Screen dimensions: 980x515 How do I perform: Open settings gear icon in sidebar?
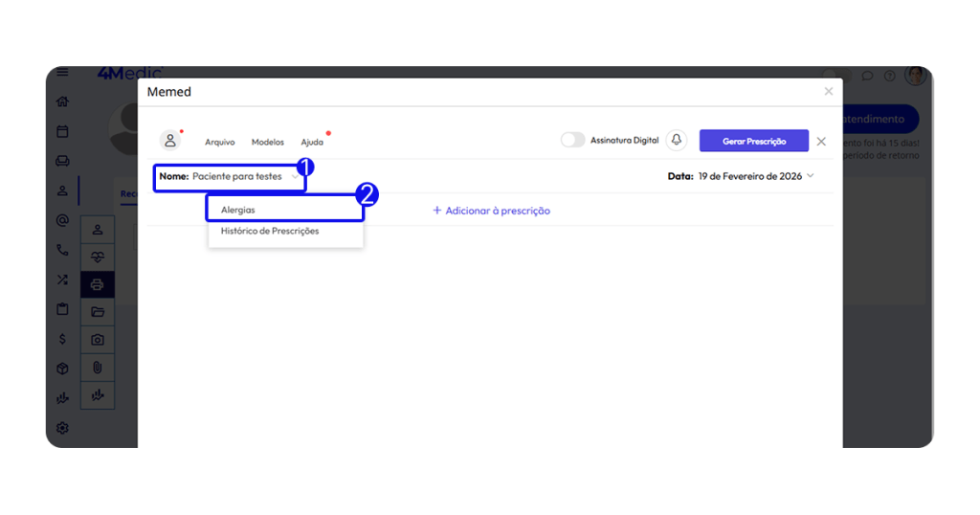(62, 428)
